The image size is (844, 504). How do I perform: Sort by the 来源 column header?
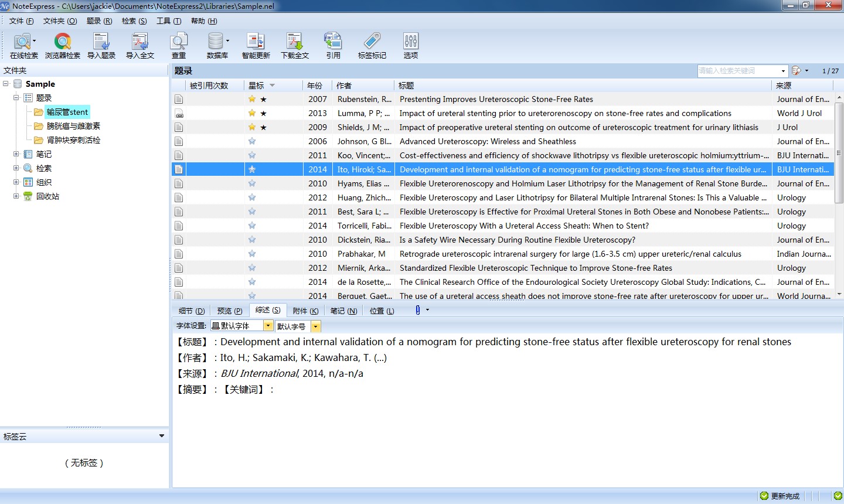click(803, 86)
